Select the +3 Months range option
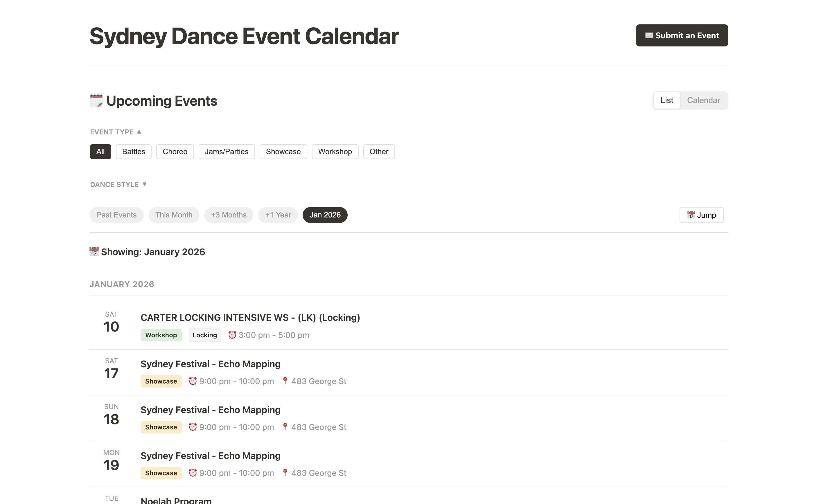830x504 pixels. click(x=229, y=215)
